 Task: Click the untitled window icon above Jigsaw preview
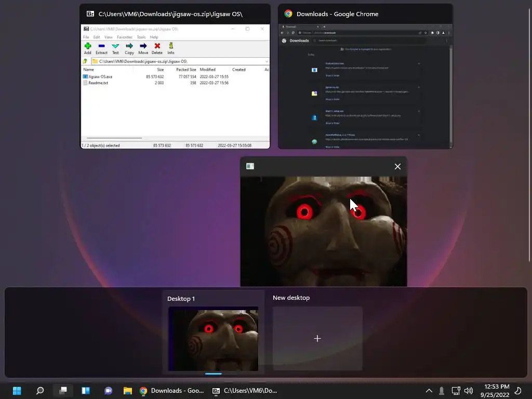point(250,166)
